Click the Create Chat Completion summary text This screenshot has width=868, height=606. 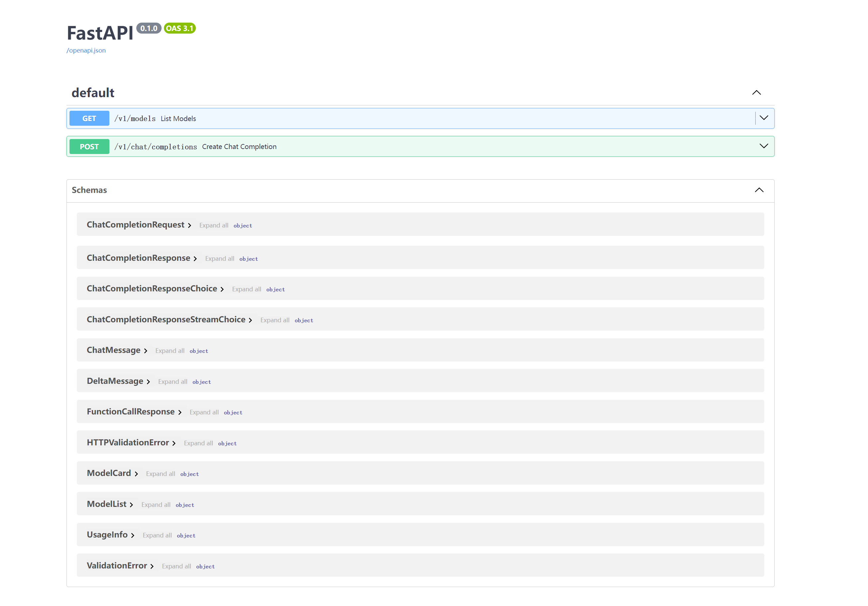(239, 147)
